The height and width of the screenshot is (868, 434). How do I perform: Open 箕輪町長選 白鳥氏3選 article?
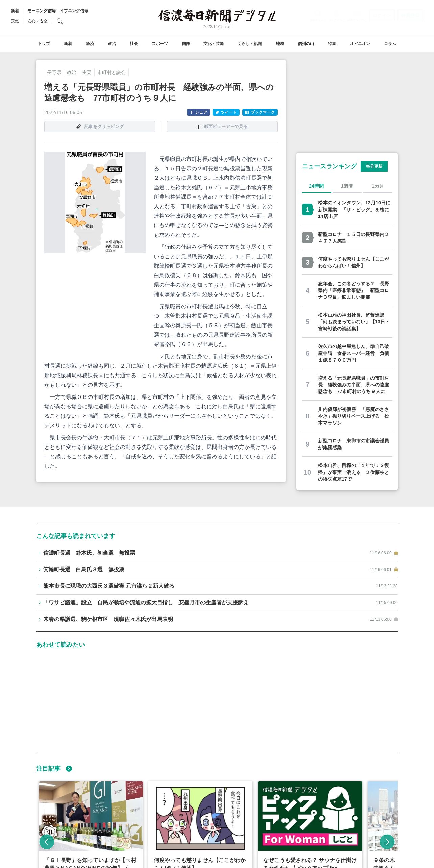(x=84, y=570)
